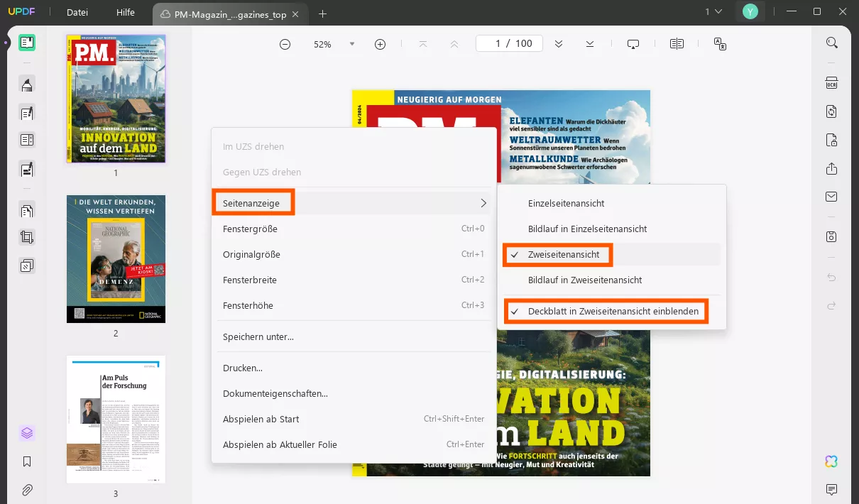859x504 pixels.
Task: Select page 1 thumbnail P.M. cover
Action: 116,99
